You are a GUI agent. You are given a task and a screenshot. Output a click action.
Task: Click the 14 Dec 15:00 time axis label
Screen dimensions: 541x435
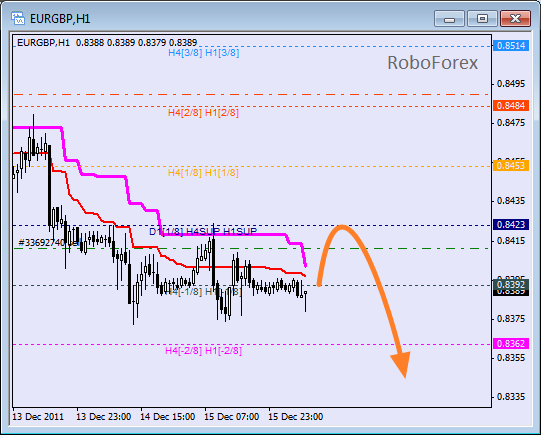pyautogui.click(x=168, y=417)
